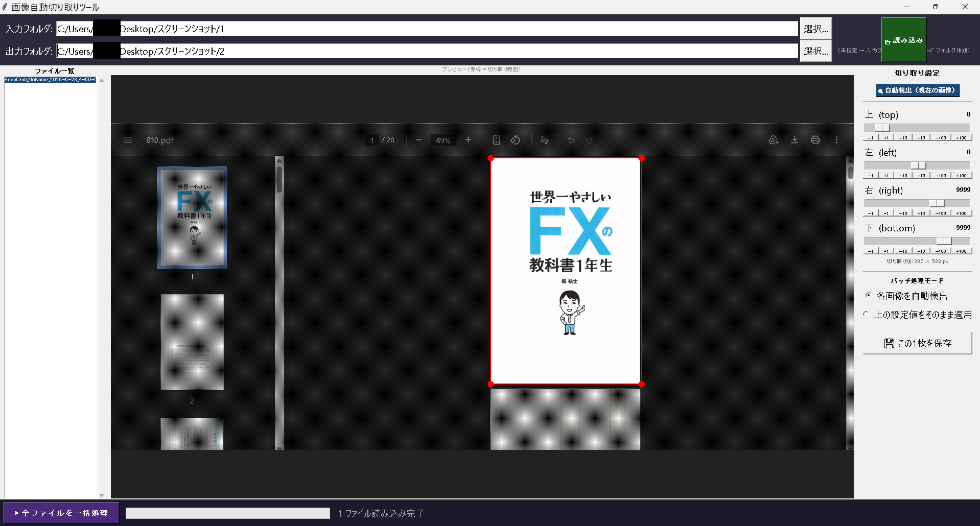Click 選択... button for the output folder
The height and width of the screenshot is (526, 980).
[815, 51]
